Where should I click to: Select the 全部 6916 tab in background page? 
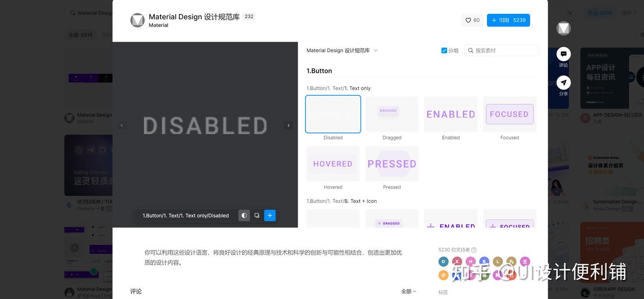click(80, 35)
